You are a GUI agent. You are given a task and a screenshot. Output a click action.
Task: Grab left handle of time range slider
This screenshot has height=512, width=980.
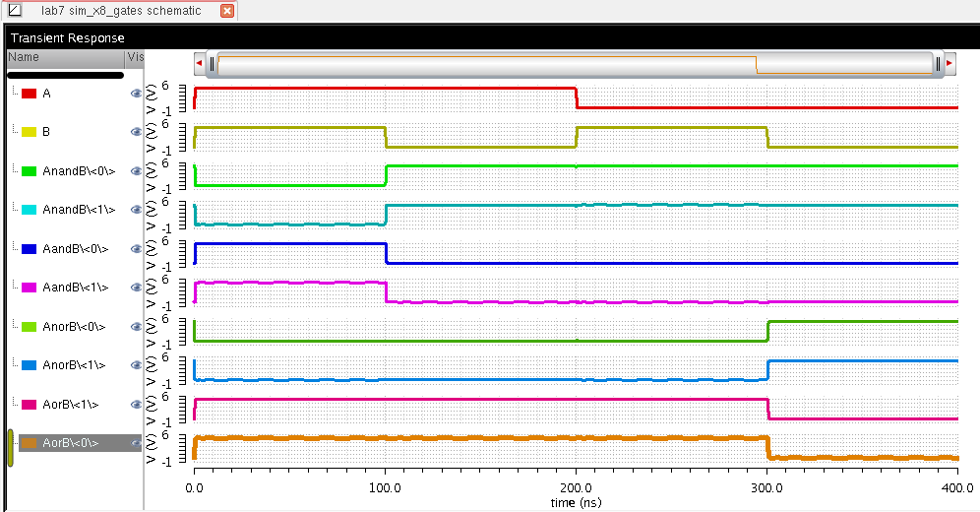click(213, 64)
